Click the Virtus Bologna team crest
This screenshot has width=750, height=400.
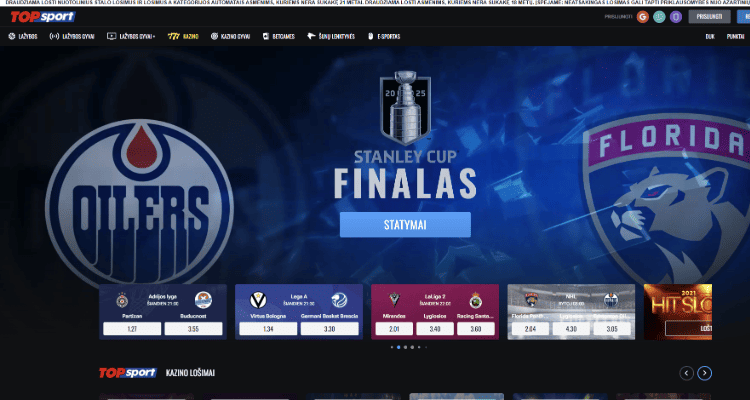pos(258,300)
